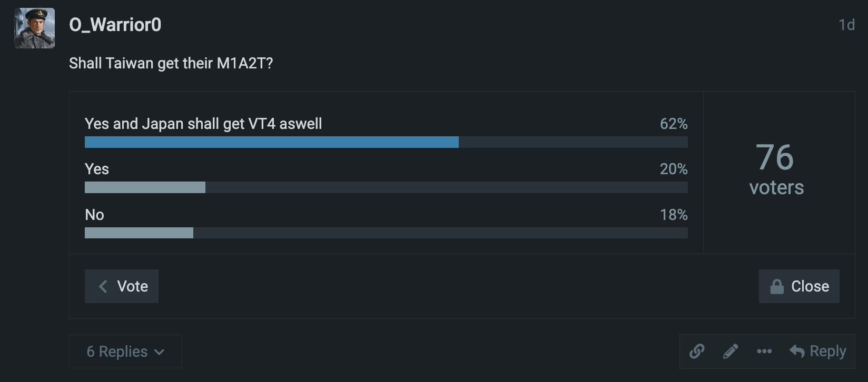This screenshot has height=382, width=868.
Task: Click the 62% blue result bar
Action: [x=271, y=142]
